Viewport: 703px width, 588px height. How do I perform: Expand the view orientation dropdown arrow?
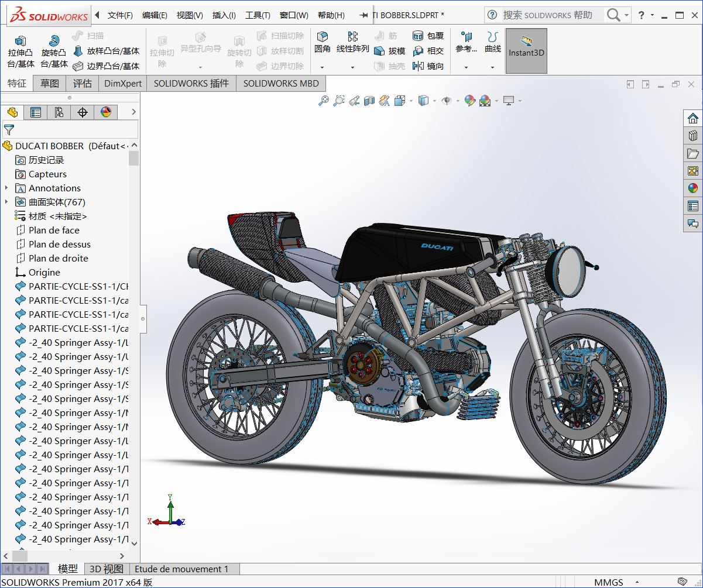(411, 101)
